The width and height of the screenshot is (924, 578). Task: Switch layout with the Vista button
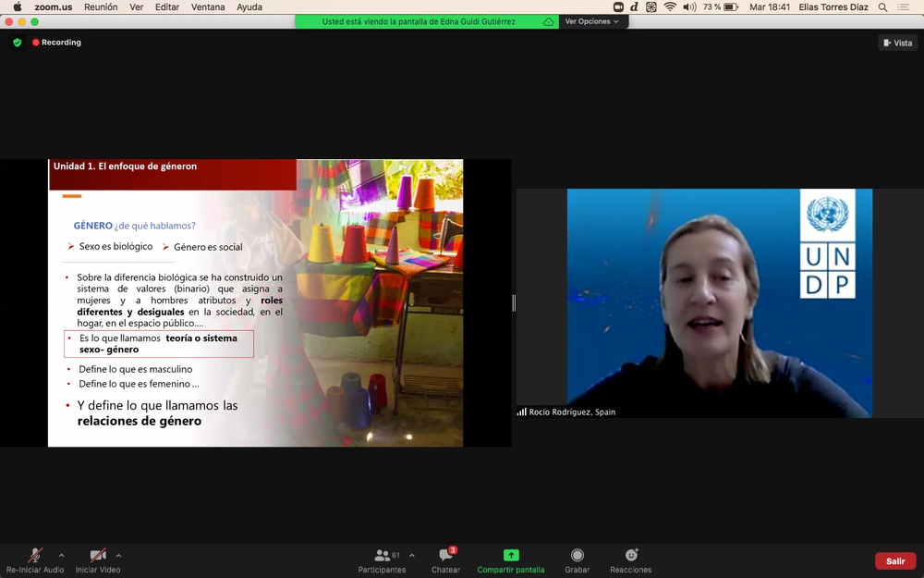coord(897,43)
